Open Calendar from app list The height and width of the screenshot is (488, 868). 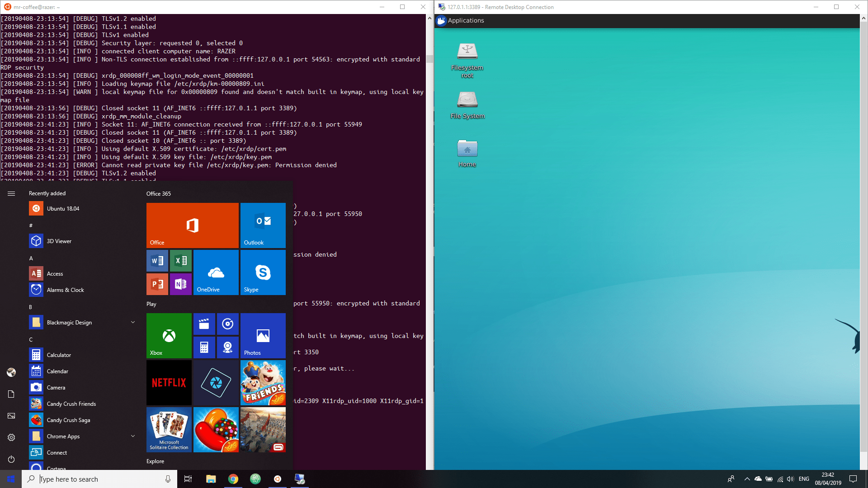tap(57, 371)
